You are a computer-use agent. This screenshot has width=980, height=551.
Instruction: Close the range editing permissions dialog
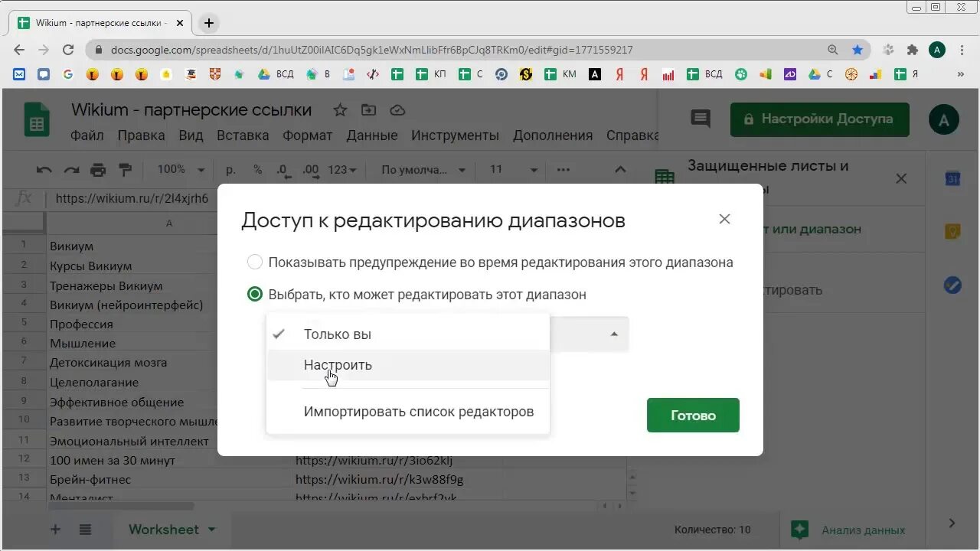coord(724,219)
